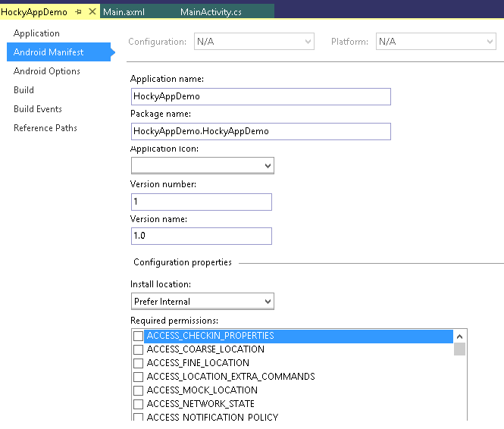Viewport: 504px width, 429px height.
Task: Click the permissions list scrollbar thumb
Action: [x=459, y=349]
